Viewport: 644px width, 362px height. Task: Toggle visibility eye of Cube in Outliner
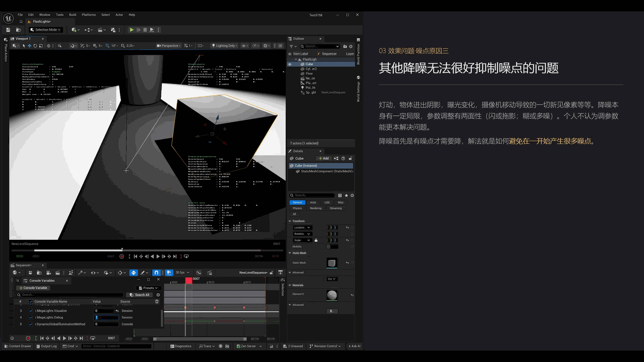pos(290,64)
